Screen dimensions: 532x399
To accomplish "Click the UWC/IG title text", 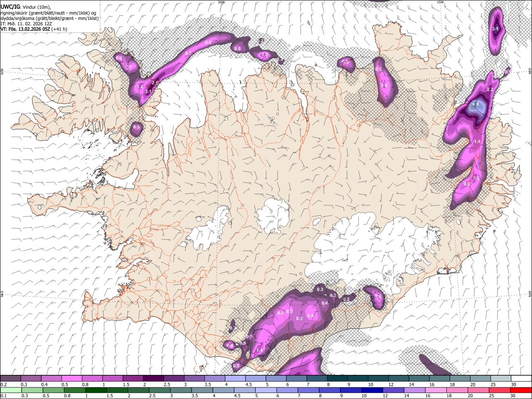I will point(10,7).
